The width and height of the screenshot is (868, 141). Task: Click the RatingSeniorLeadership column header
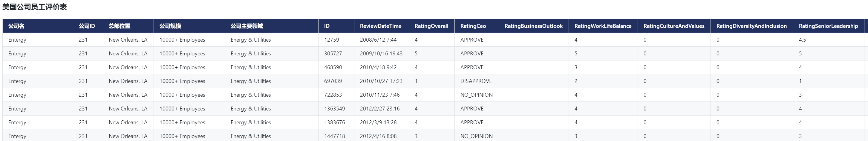pos(828,26)
